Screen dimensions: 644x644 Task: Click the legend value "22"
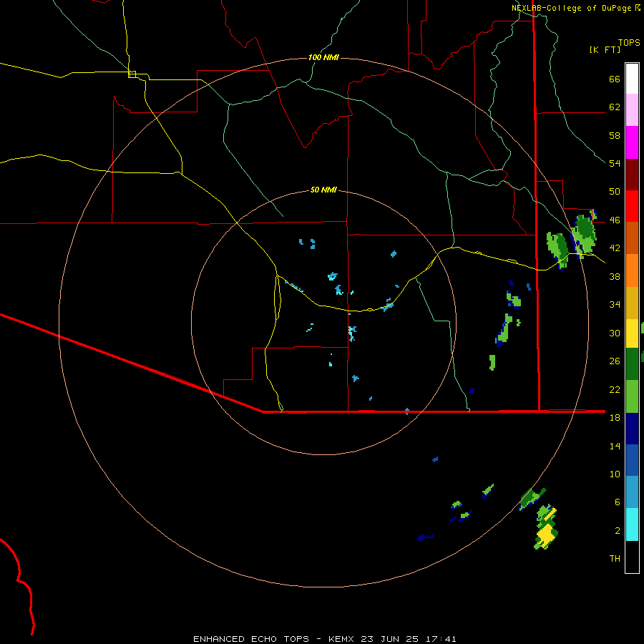click(615, 389)
